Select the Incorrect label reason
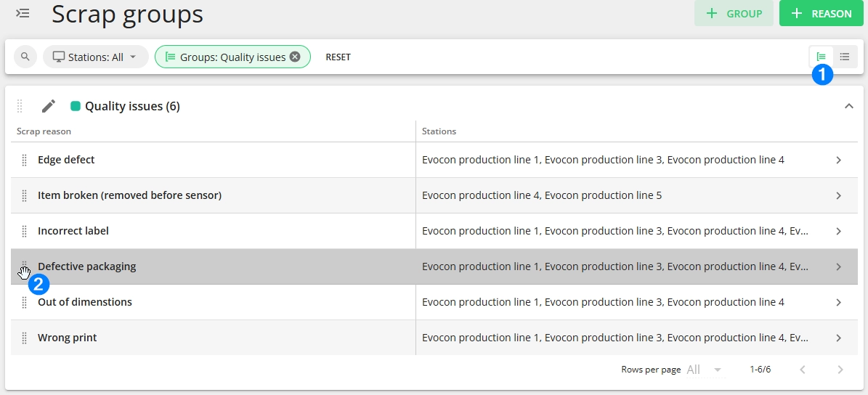This screenshot has height=395, width=868. (73, 231)
